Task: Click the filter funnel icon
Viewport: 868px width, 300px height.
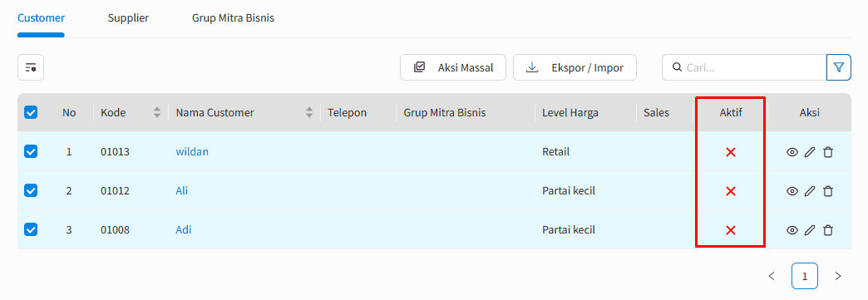Action: (x=839, y=67)
